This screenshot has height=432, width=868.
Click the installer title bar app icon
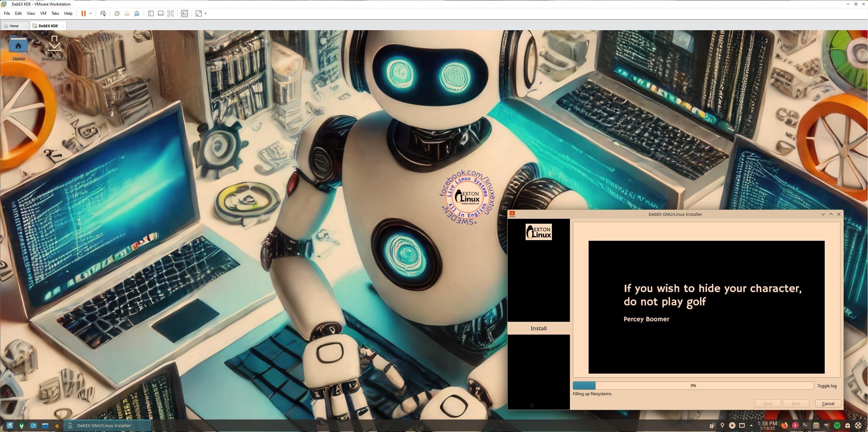(512, 214)
